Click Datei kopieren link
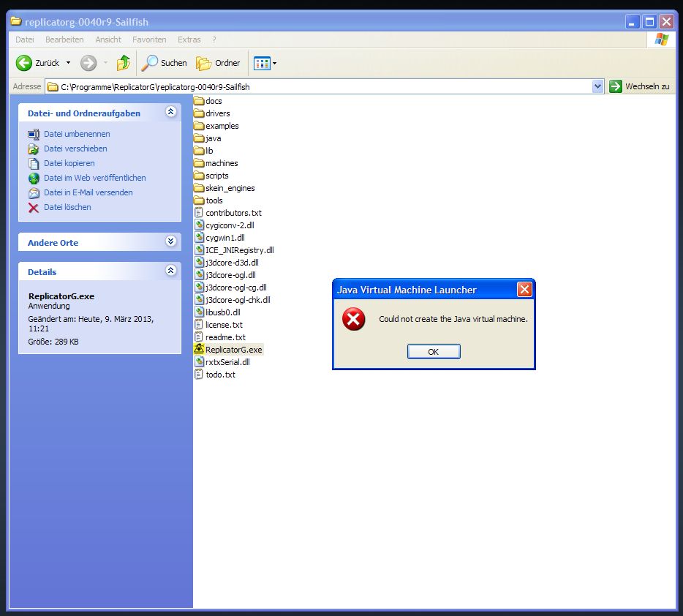Image resolution: width=683 pixels, height=616 pixels. coord(69,163)
